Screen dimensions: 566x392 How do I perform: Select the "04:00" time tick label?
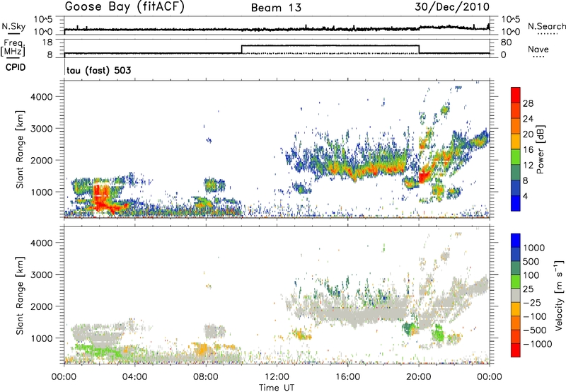tap(135, 377)
